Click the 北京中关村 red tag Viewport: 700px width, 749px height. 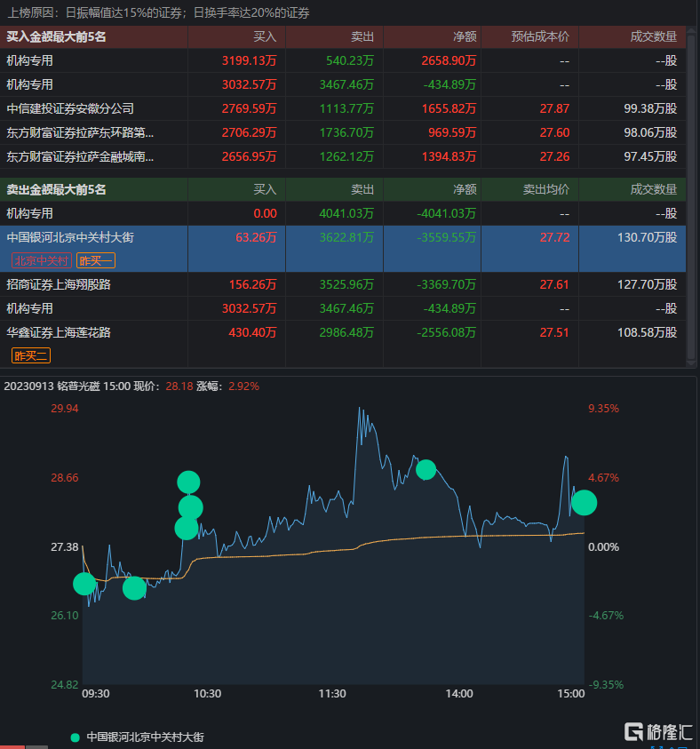(42, 261)
